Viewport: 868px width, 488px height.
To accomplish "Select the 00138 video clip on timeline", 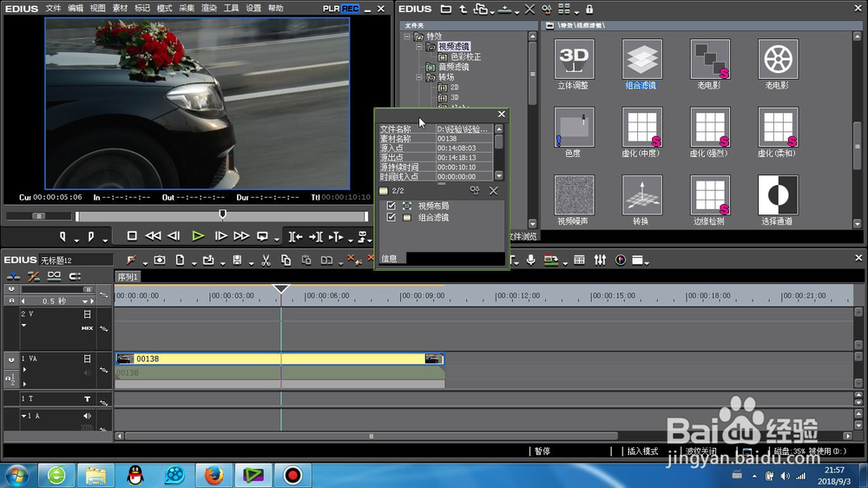I will coord(279,359).
